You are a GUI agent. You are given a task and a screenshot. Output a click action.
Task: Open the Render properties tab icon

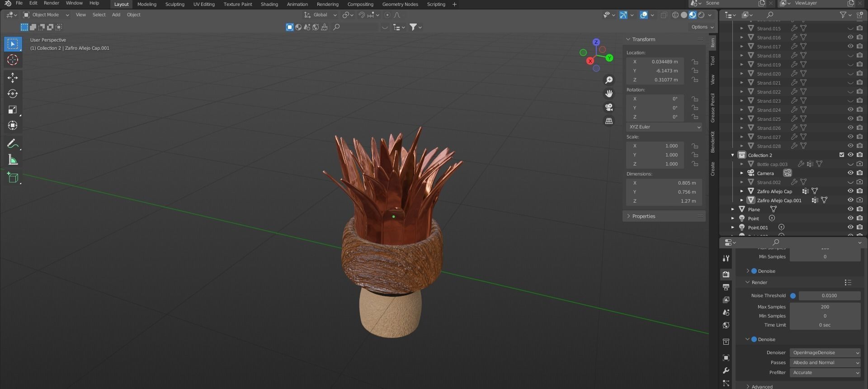[726, 274]
